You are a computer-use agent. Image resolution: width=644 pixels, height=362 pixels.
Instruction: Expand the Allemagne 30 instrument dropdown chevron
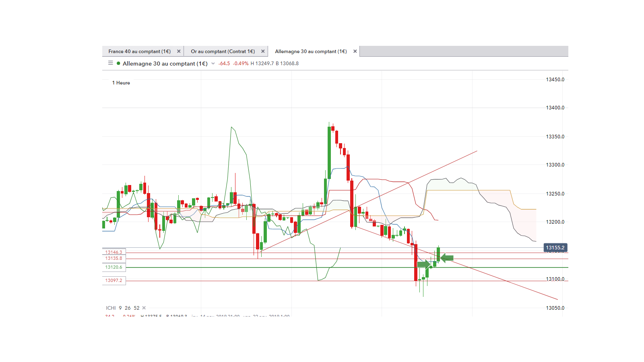tap(213, 64)
